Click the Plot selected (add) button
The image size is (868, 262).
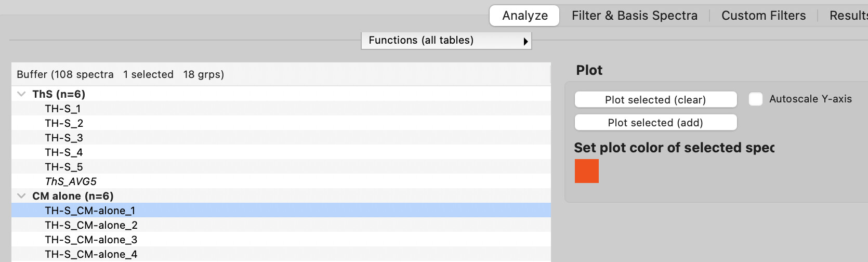(x=655, y=123)
